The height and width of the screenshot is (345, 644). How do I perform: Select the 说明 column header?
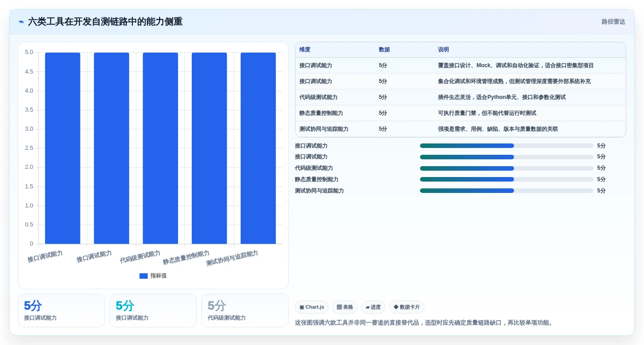[x=444, y=50]
